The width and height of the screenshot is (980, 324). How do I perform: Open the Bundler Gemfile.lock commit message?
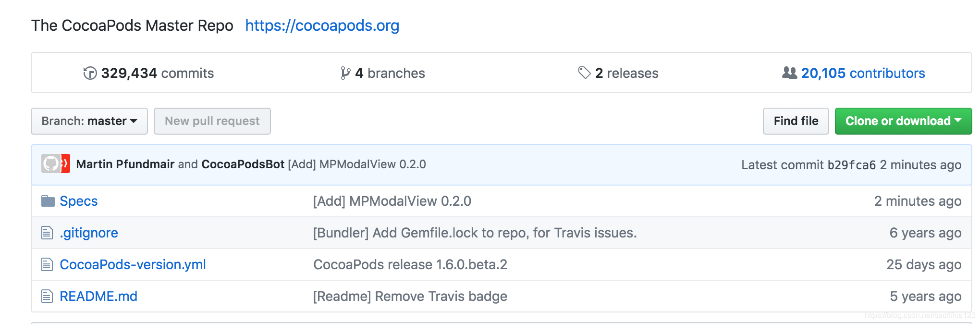click(475, 233)
